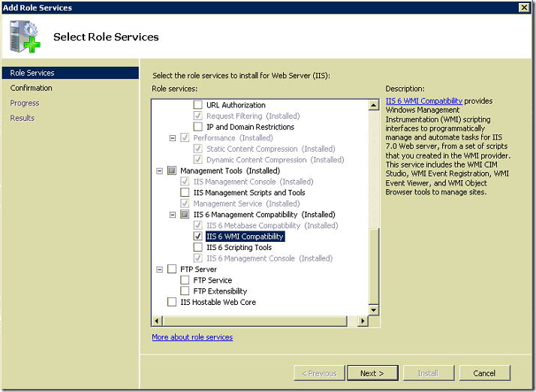Click the horizontal scrollbar right arrow
This screenshot has height=392, width=536.
coord(363,321)
